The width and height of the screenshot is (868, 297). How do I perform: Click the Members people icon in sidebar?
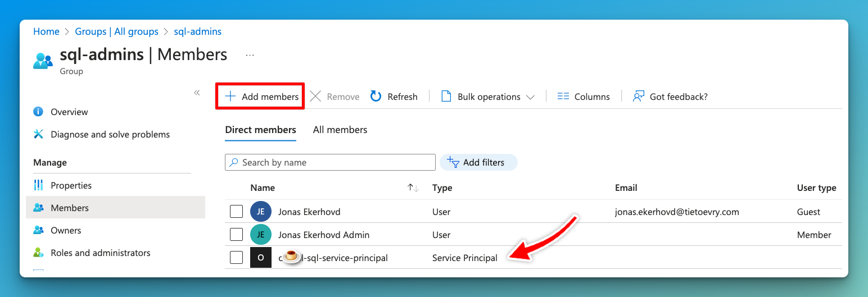click(x=38, y=208)
